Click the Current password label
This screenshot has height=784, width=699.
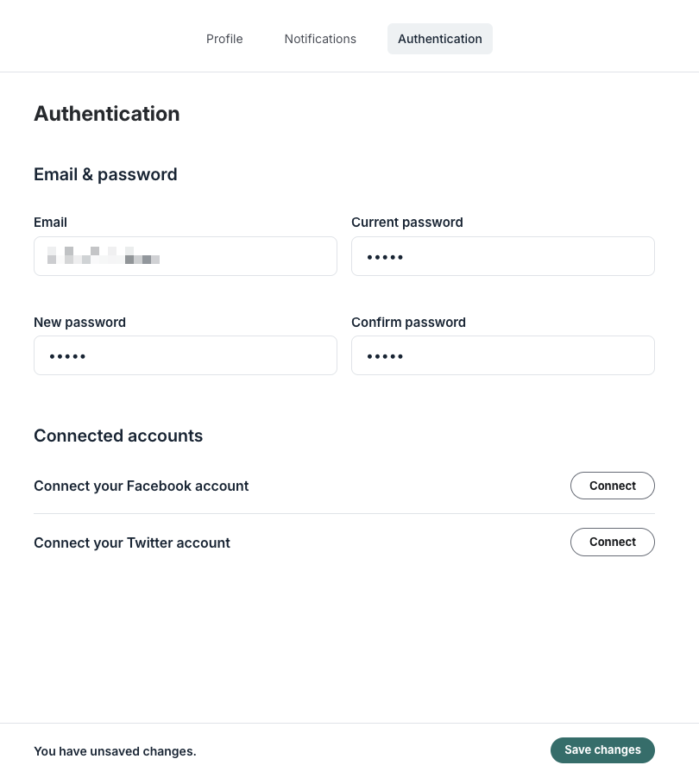[x=406, y=222]
